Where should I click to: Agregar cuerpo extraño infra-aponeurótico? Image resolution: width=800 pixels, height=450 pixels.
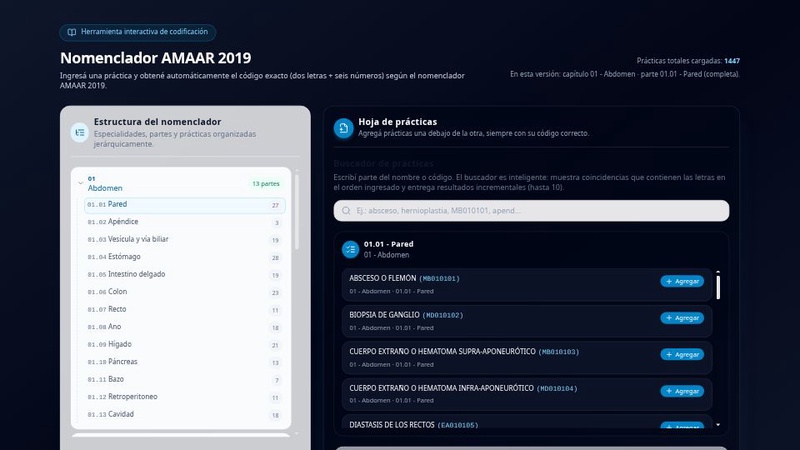click(682, 391)
